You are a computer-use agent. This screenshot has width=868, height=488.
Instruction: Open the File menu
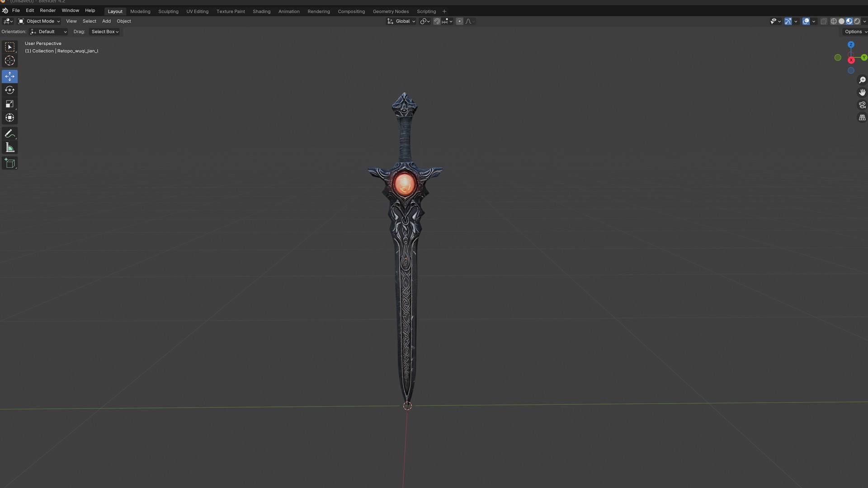coord(16,10)
